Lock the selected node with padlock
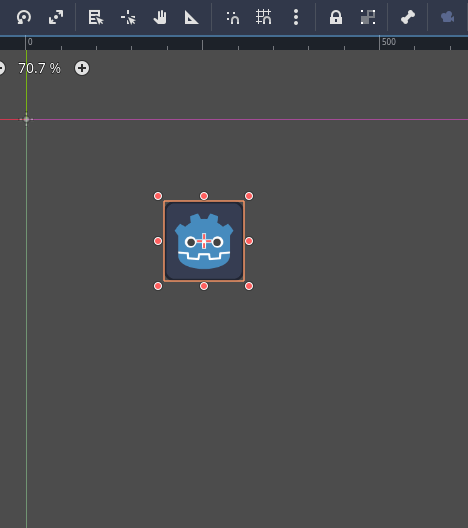This screenshot has height=528, width=468. pos(336,17)
